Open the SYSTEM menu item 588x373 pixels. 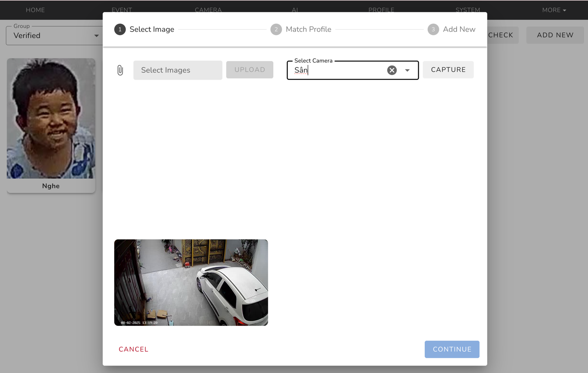click(x=468, y=9)
